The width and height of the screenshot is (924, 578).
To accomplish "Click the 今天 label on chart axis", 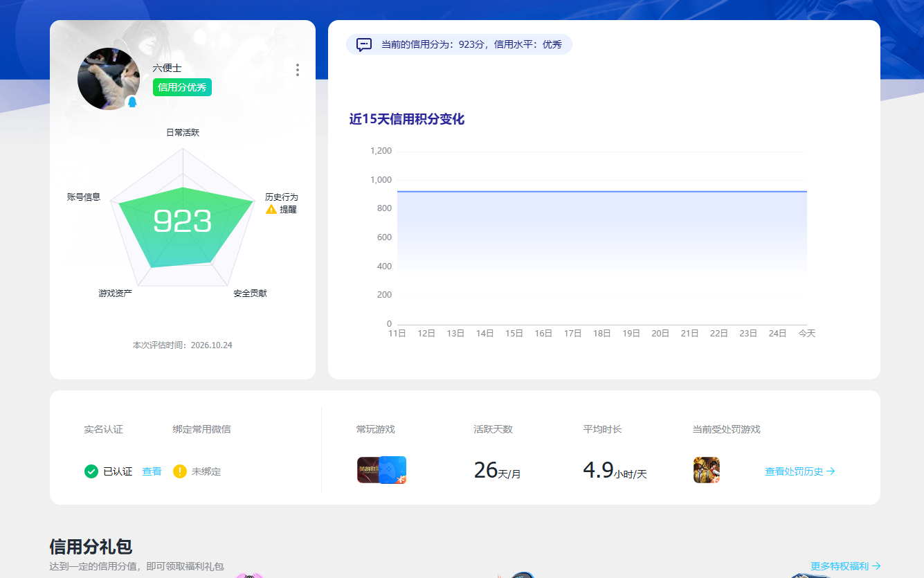I will (807, 334).
